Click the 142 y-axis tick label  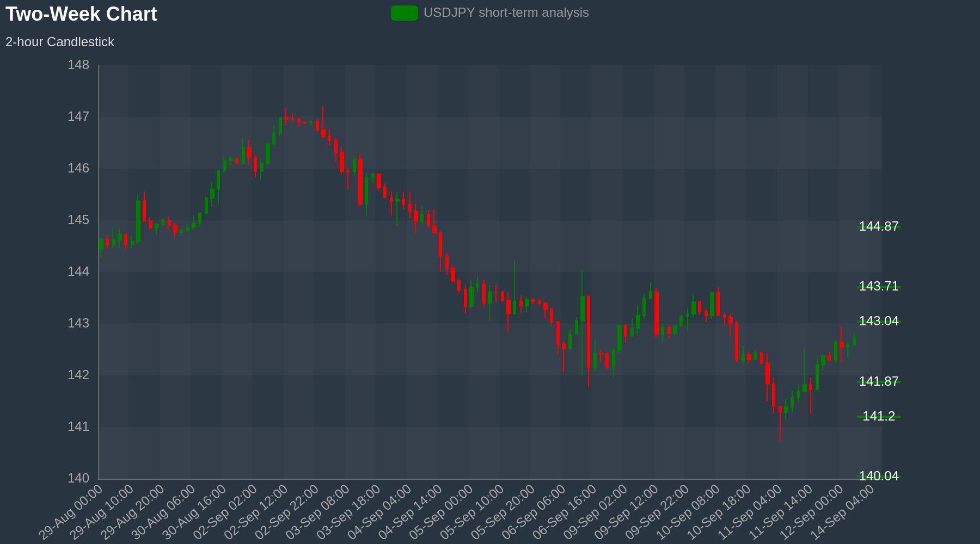click(x=78, y=375)
